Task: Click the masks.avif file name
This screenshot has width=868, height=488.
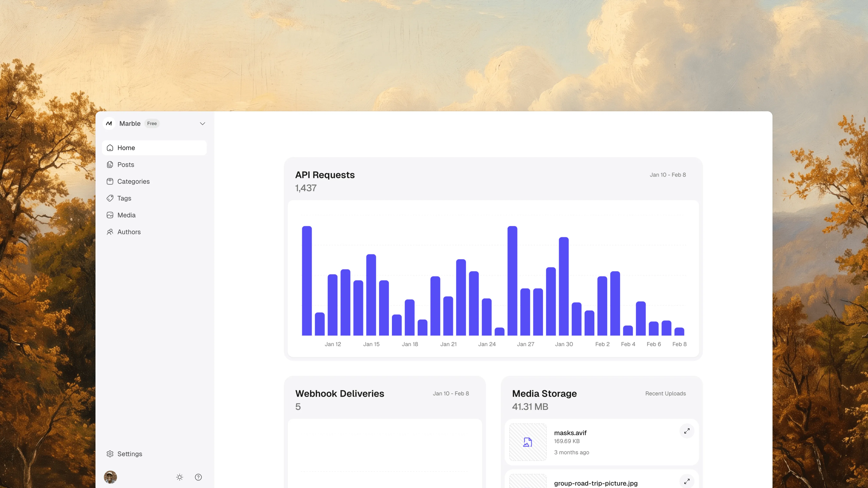Action: coord(570,433)
